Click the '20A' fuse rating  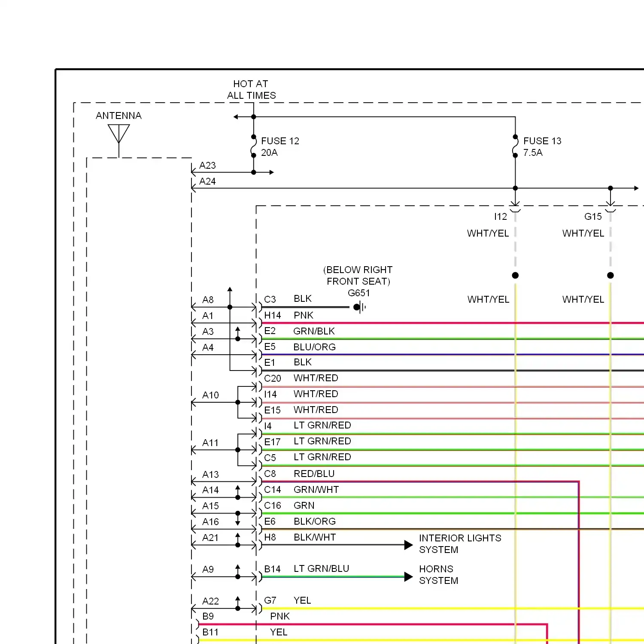point(269,152)
